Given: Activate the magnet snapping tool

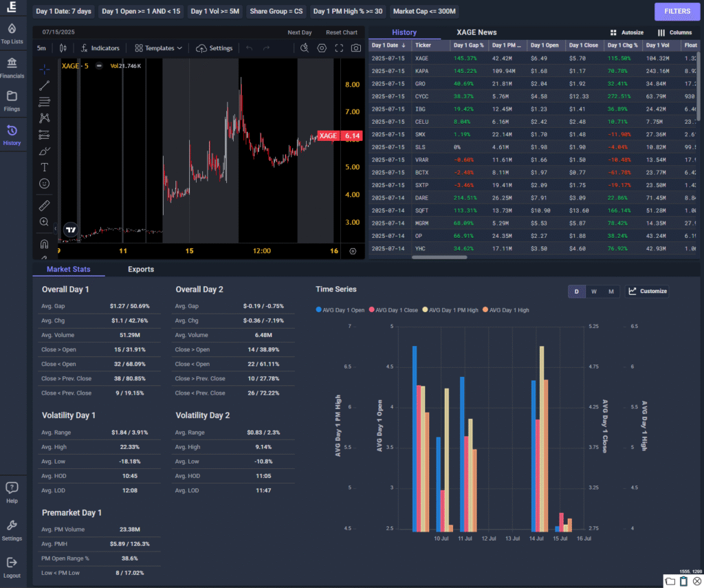Looking at the screenshot, I should click(44, 244).
